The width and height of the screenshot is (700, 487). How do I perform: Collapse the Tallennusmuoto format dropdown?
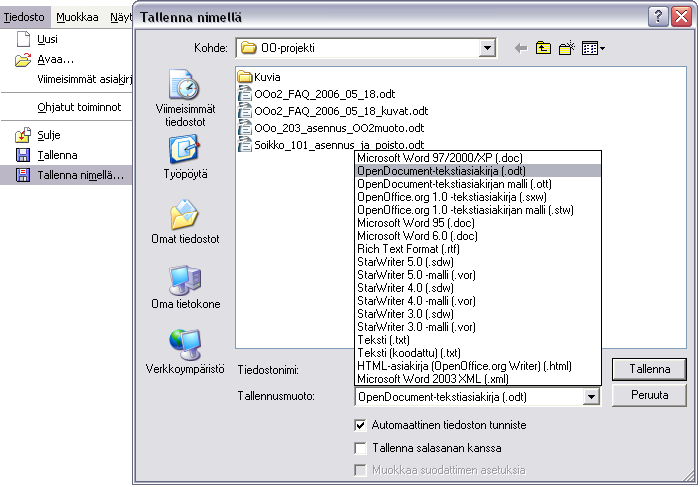pyautogui.click(x=591, y=396)
